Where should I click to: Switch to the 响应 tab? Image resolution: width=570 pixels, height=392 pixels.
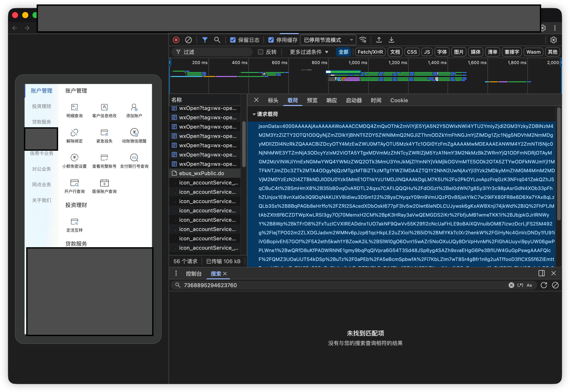(x=331, y=100)
